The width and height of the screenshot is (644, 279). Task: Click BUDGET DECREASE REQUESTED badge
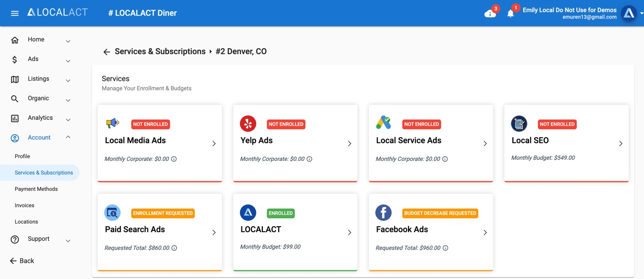[440, 213]
